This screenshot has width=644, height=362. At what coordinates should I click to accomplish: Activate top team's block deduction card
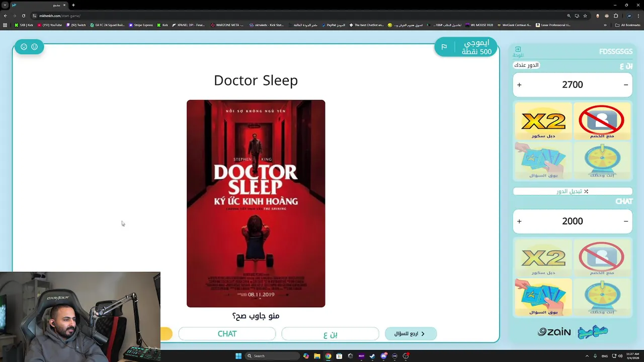click(x=601, y=121)
